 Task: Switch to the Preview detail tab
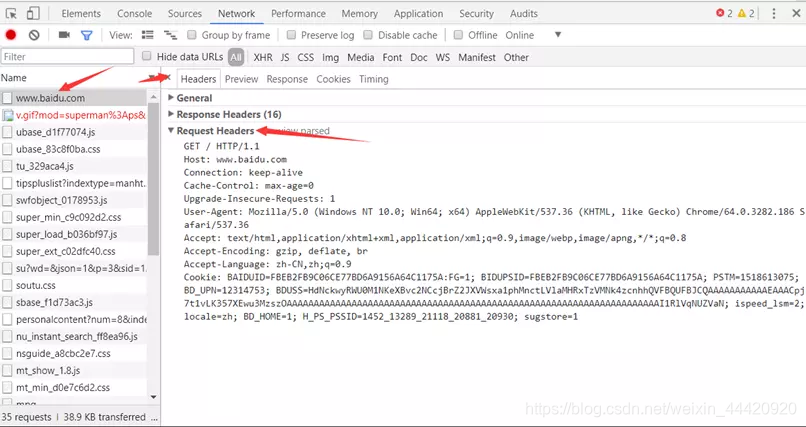pyautogui.click(x=241, y=79)
